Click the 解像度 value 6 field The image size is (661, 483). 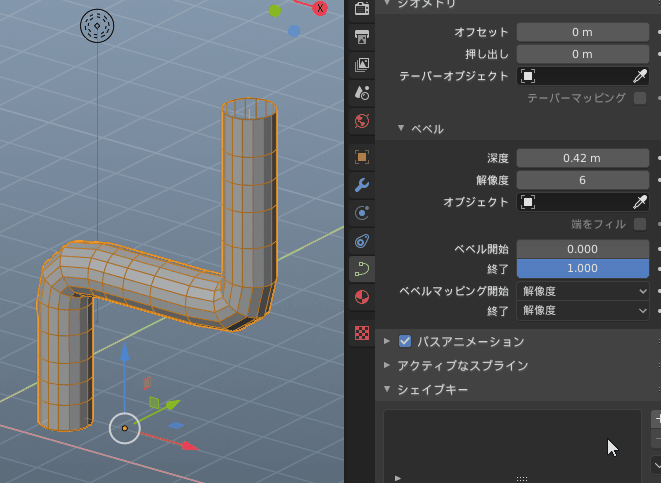tap(583, 180)
